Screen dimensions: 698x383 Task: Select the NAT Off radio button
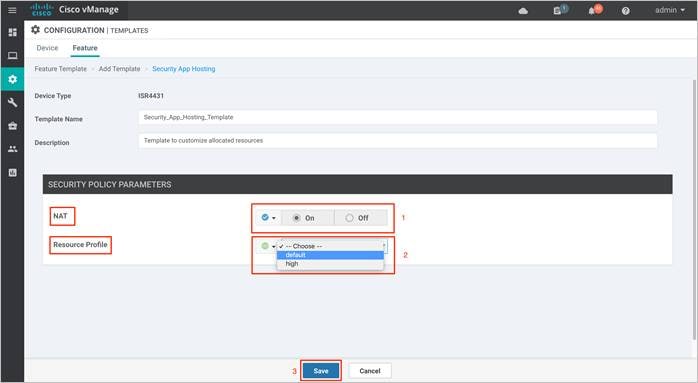pos(349,218)
